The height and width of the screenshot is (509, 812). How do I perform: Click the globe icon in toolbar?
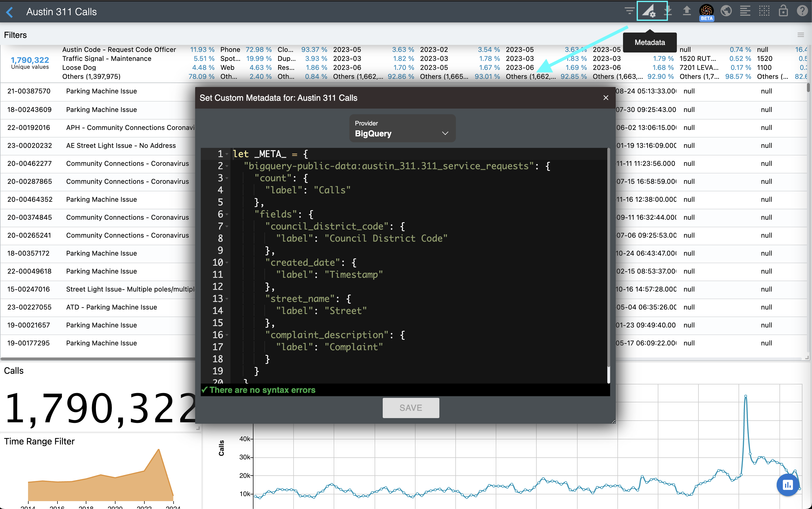click(x=726, y=11)
